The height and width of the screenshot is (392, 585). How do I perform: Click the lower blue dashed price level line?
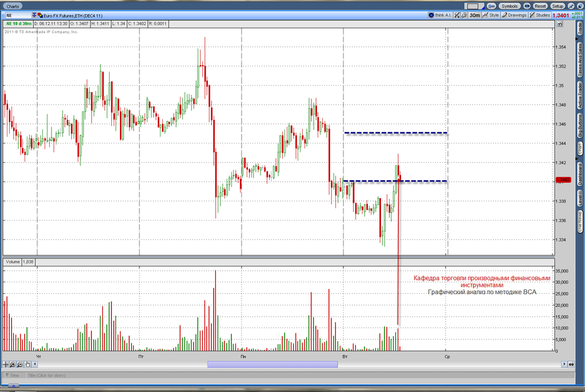(x=396, y=181)
